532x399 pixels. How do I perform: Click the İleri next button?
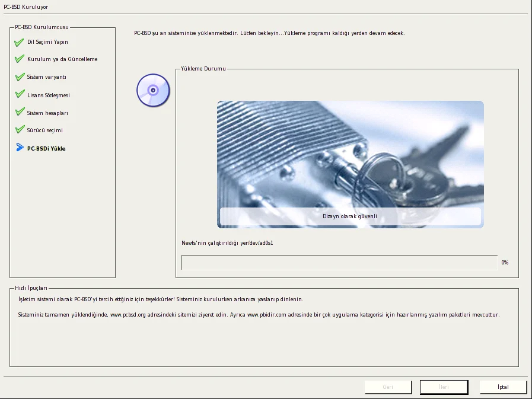pyautogui.click(x=444, y=387)
